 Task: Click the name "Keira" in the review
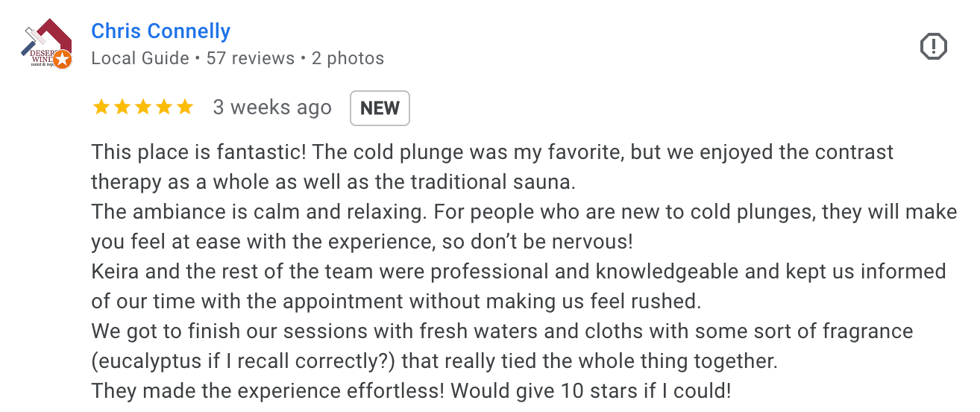tap(116, 271)
